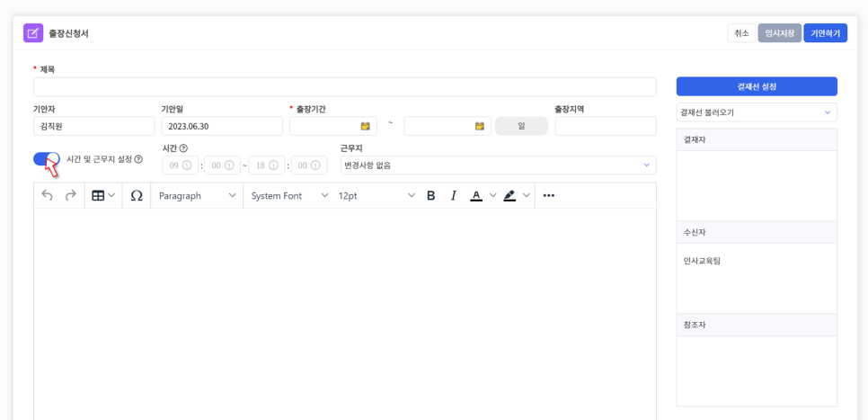Open the insert table icon menu
The height and width of the screenshot is (420, 868).
tap(103, 195)
